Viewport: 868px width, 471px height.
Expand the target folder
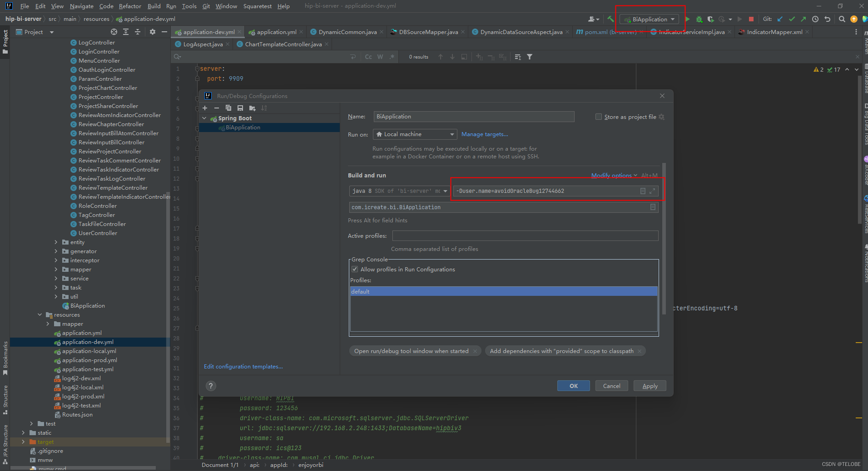[23, 442]
